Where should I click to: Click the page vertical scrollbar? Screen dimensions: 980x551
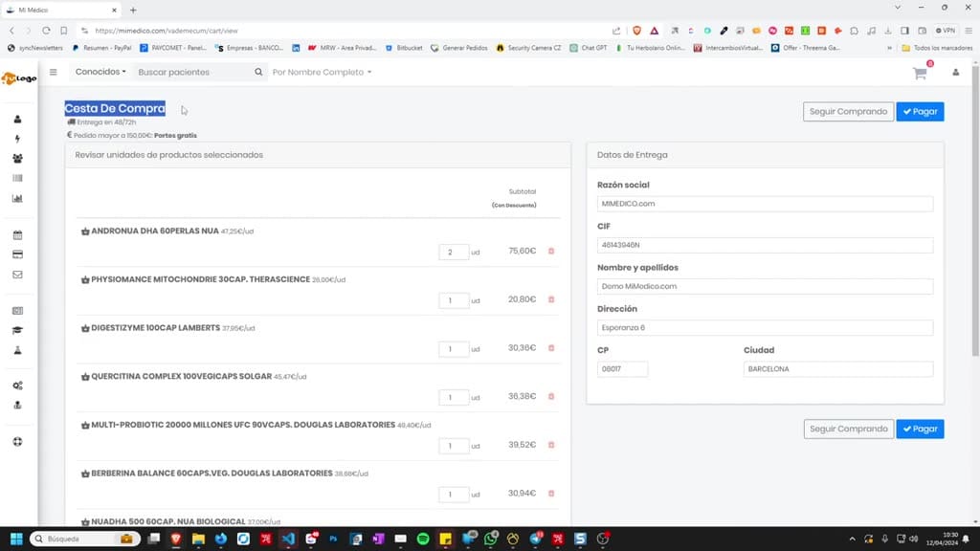click(x=975, y=209)
